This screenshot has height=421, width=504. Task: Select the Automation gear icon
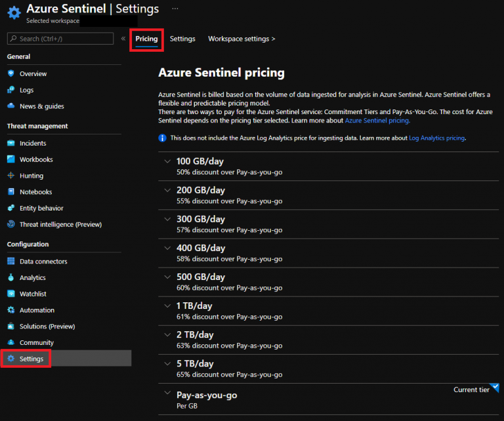[x=11, y=310]
